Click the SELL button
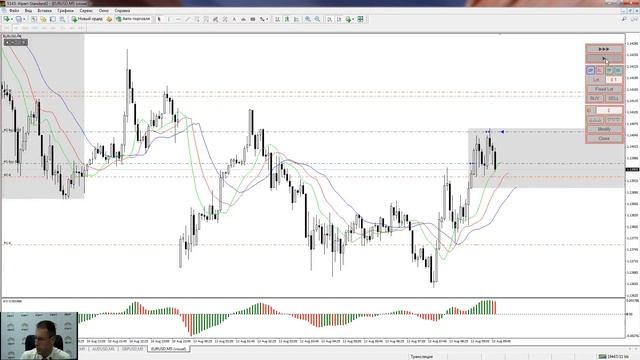 coord(613,98)
